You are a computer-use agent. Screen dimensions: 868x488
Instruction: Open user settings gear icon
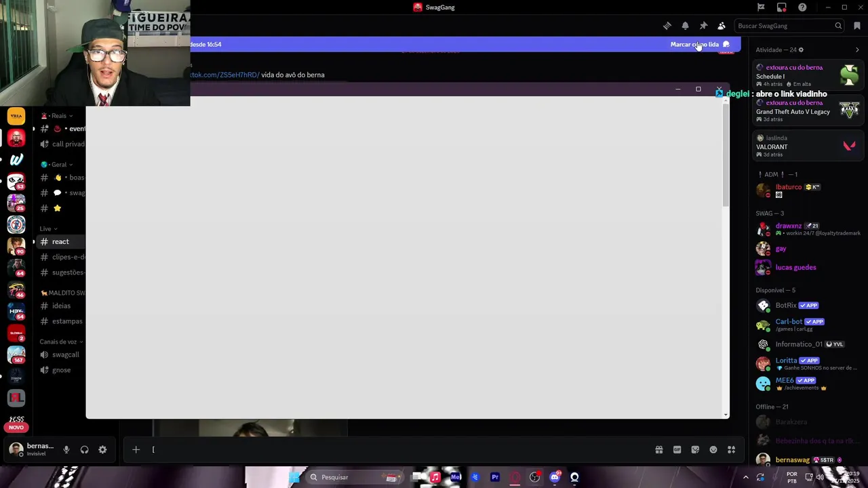102,449
